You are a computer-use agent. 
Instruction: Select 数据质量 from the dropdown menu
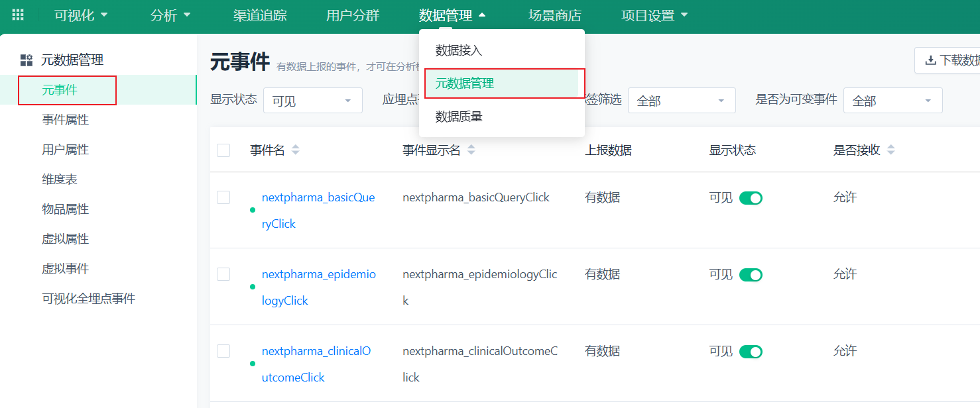click(x=459, y=117)
